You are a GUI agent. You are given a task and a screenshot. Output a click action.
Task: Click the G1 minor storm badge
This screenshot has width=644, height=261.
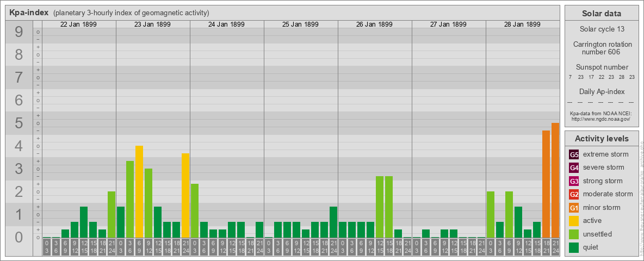(574, 208)
